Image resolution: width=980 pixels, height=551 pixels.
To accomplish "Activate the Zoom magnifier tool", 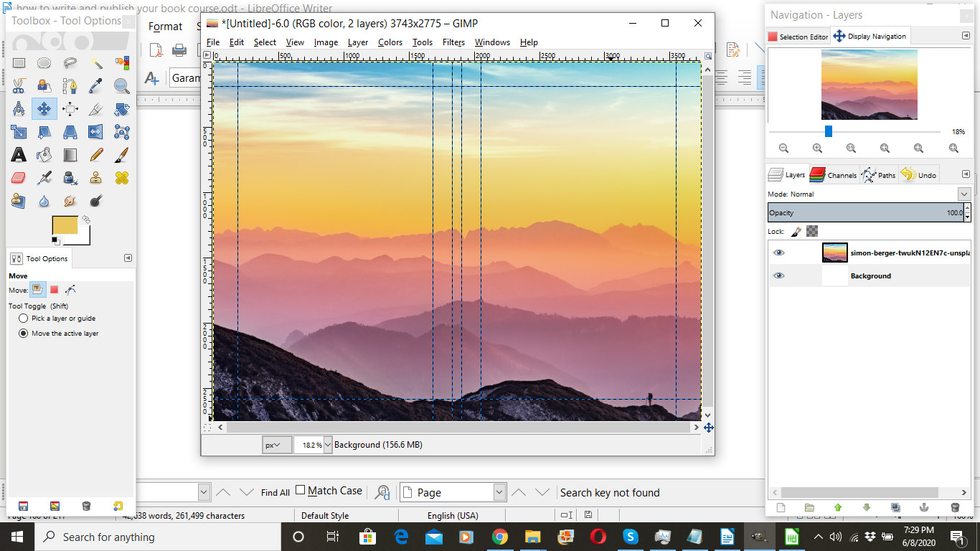I will coord(122,86).
